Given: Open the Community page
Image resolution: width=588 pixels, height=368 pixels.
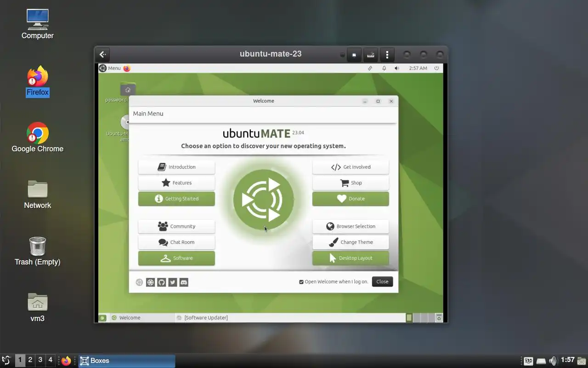Looking at the screenshot, I should click(x=176, y=226).
